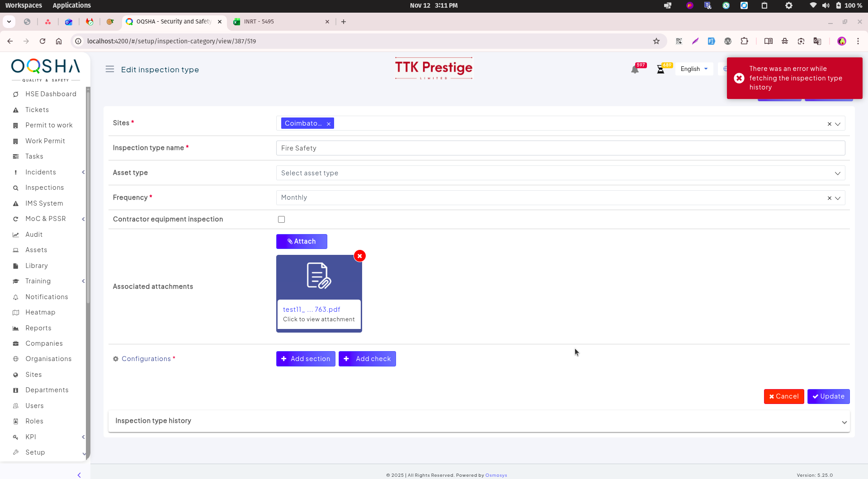The image size is (868, 479).
Task: Open the English language dropdown
Action: click(x=694, y=69)
